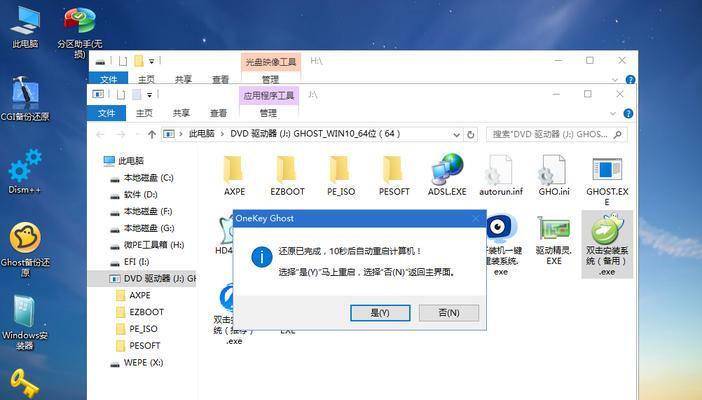
Task: Click the search magnifier icon
Action: click(618, 134)
